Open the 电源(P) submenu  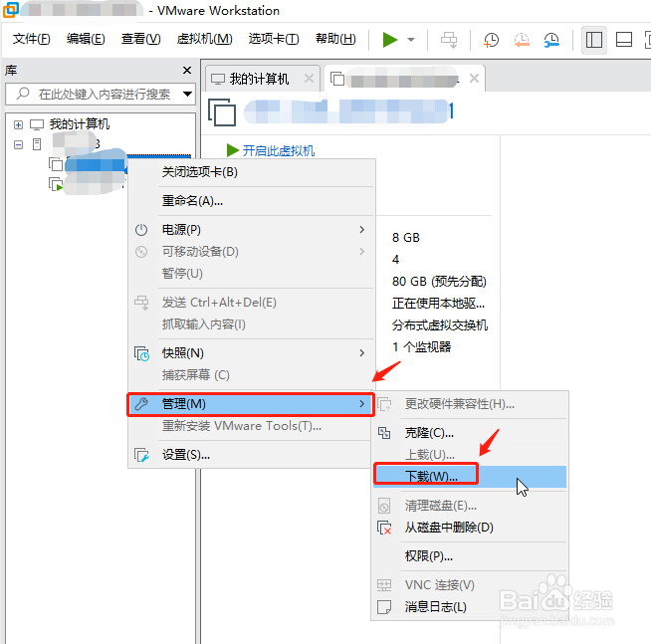pos(252,230)
